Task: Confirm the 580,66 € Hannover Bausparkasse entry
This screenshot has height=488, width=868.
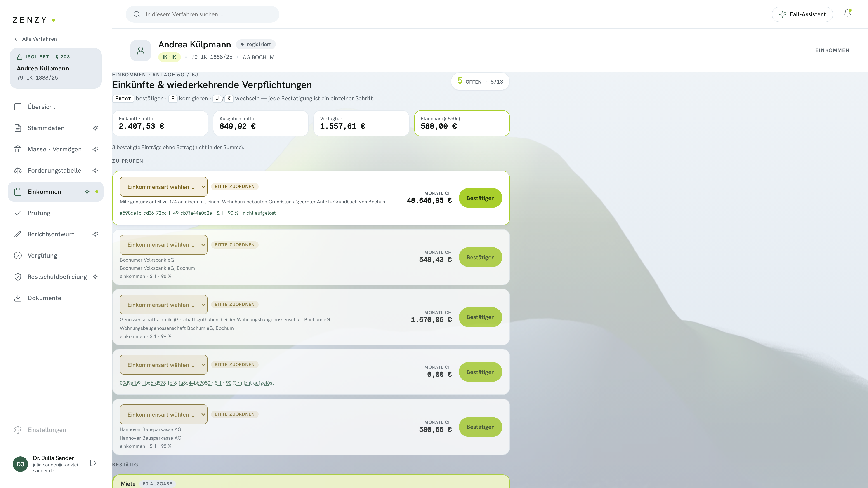Action: tap(480, 427)
